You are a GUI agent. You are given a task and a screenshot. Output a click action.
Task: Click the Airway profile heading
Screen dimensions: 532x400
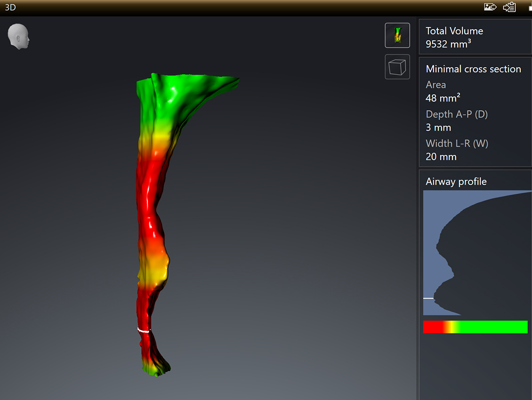tap(456, 182)
